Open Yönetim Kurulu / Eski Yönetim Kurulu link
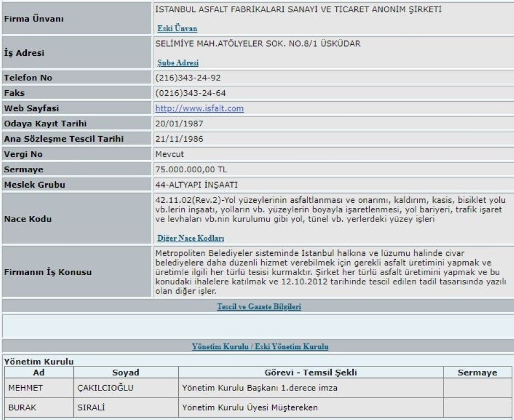 coord(257,346)
